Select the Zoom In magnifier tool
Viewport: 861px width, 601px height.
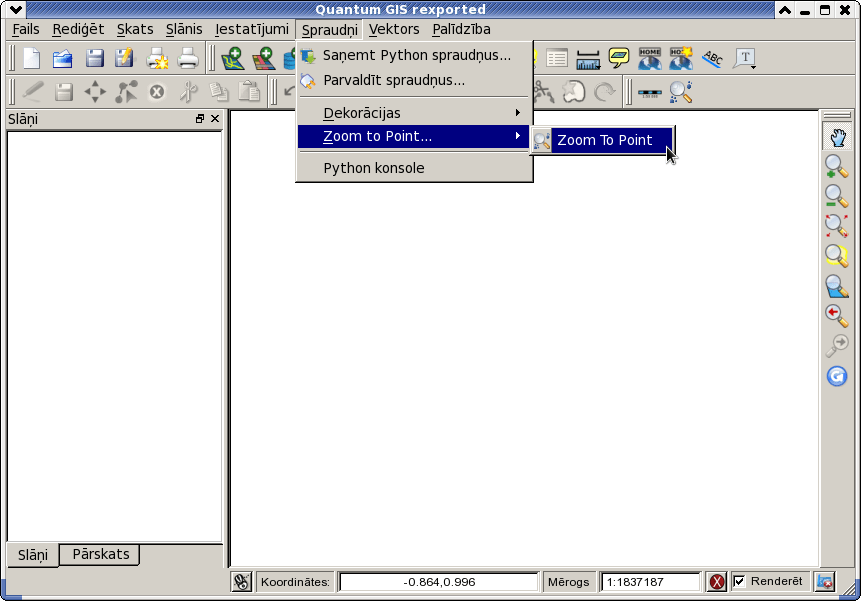click(x=837, y=166)
